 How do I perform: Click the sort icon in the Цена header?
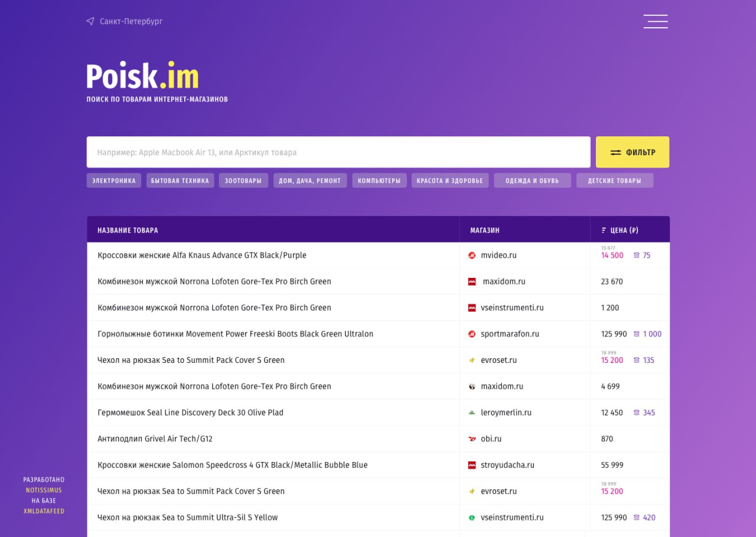click(604, 230)
